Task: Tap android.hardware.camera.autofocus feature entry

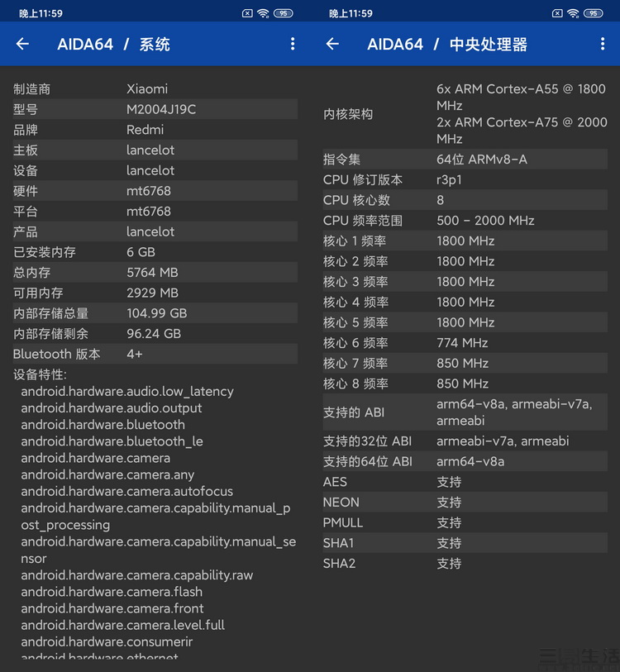Action: click(127, 491)
